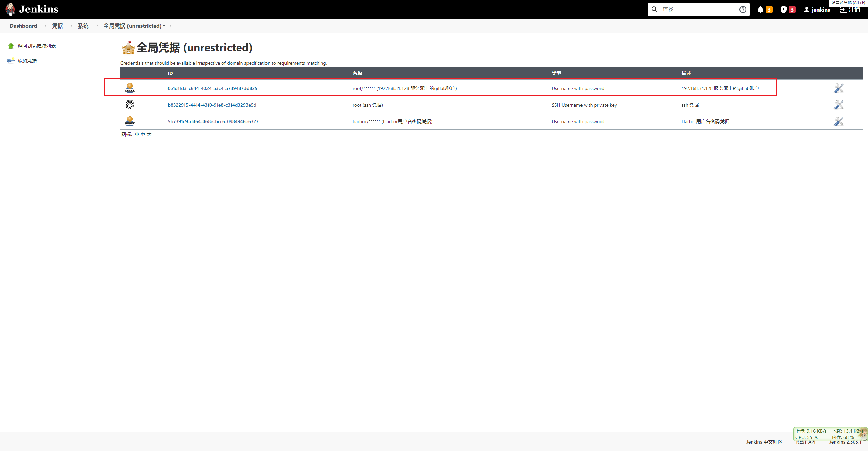Open the notifications bell icon
The image size is (868, 451).
point(761,10)
